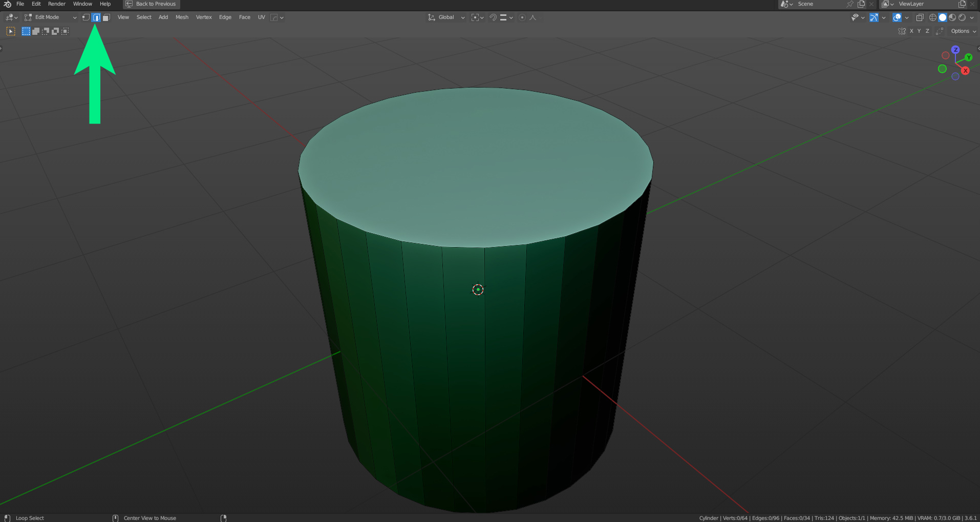Image resolution: width=980 pixels, height=522 pixels.
Task: Switch to vertex select mode
Action: click(x=86, y=17)
